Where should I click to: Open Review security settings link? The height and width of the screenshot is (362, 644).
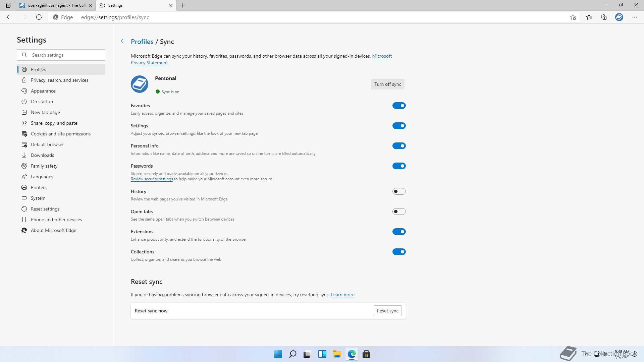[x=152, y=179]
